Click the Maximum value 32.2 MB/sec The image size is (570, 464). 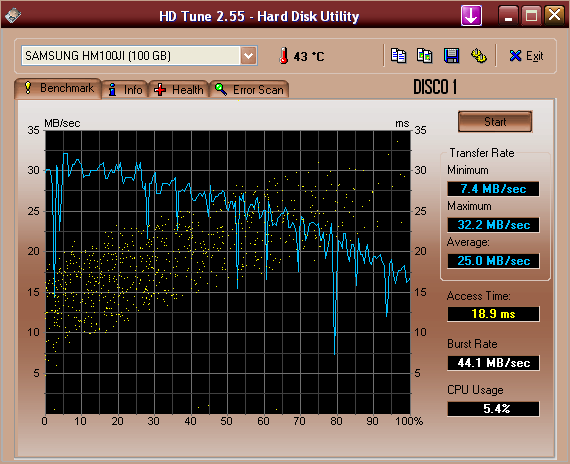tap(493, 225)
